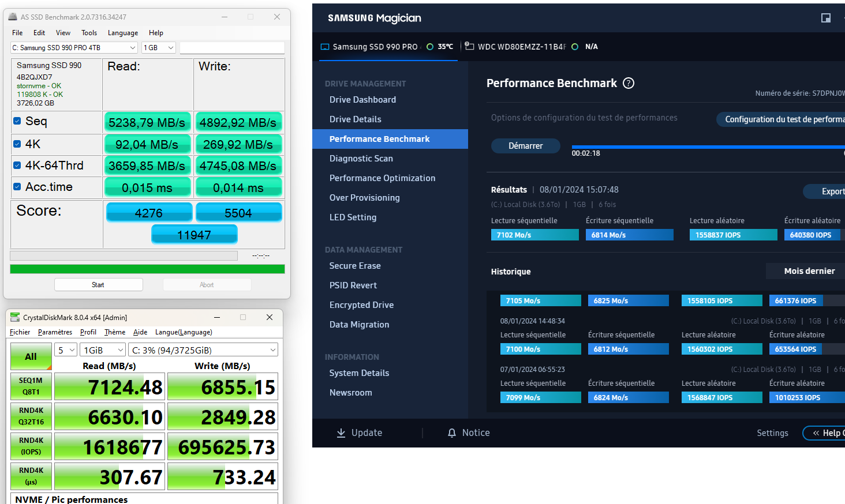845x504 pixels.
Task: Open the test count dropdown showing 5
Action: [x=66, y=350]
